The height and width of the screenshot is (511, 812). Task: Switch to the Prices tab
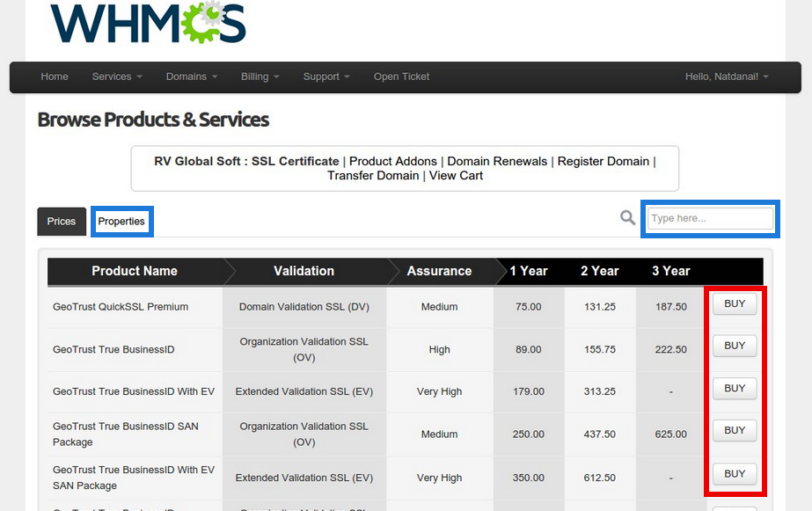62,222
